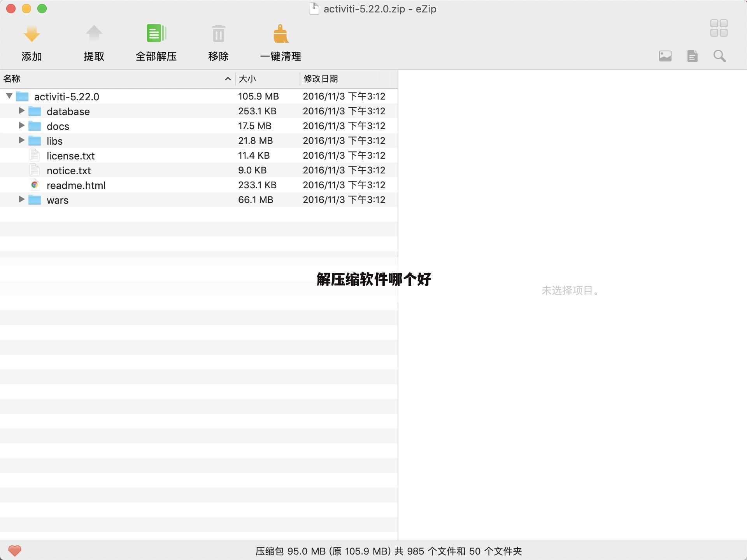Open the grid view icon at top right
The image size is (747, 560).
click(719, 28)
